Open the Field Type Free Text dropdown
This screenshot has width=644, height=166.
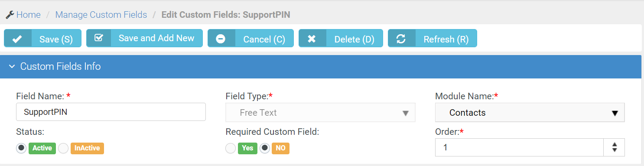(320, 113)
